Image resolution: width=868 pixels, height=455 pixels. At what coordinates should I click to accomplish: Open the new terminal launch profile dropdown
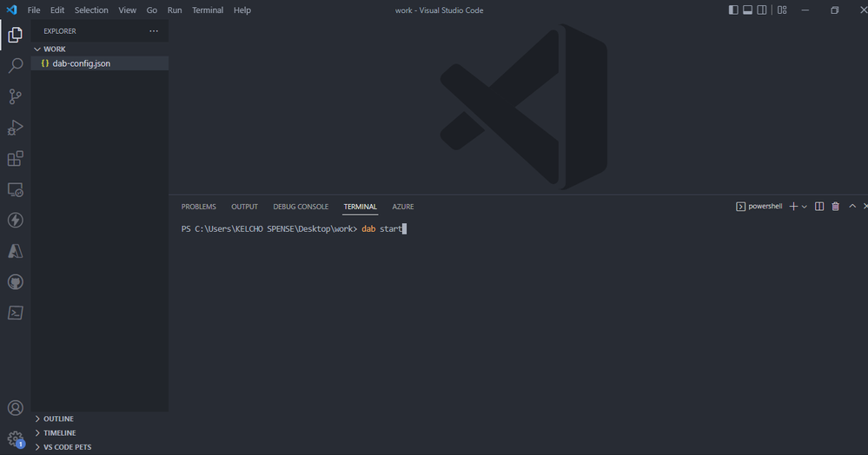[x=805, y=207]
